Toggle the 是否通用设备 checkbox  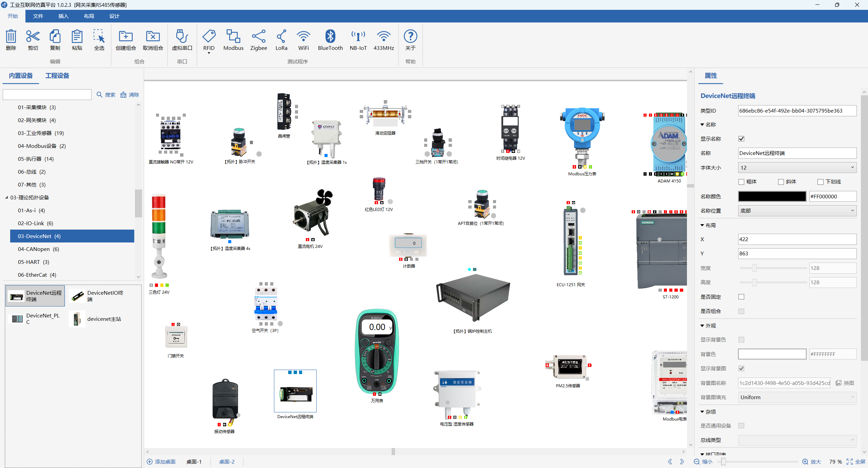(x=741, y=426)
